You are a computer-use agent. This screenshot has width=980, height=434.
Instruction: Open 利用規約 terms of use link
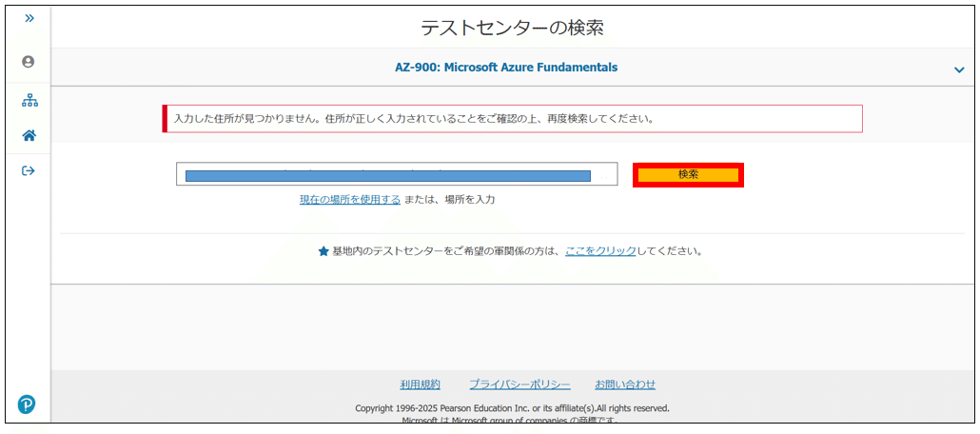(420, 384)
